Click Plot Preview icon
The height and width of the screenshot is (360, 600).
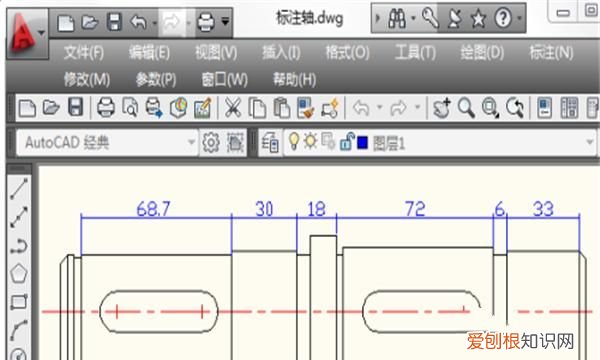pyautogui.click(x=130, y=108)
